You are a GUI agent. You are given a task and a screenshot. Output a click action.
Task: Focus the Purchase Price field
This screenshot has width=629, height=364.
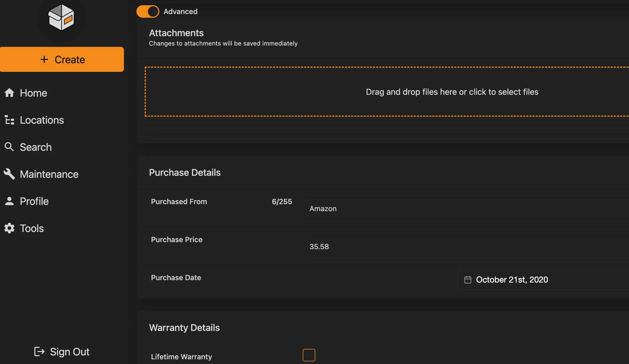click(466, 247)
